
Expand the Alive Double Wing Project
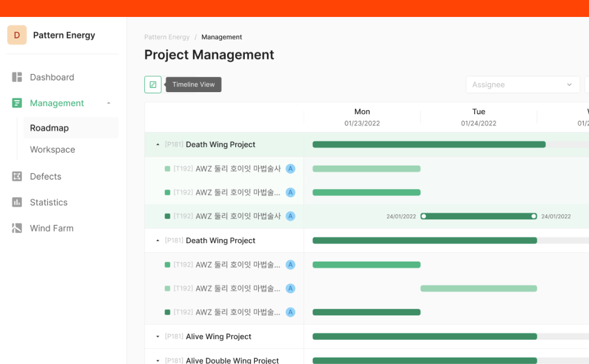[158, 360]
